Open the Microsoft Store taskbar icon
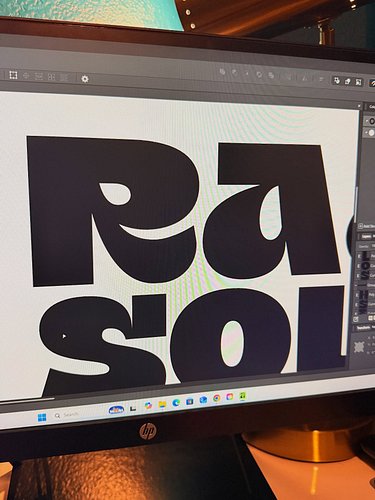Screen dimensions: 375x500 point(190,402)
